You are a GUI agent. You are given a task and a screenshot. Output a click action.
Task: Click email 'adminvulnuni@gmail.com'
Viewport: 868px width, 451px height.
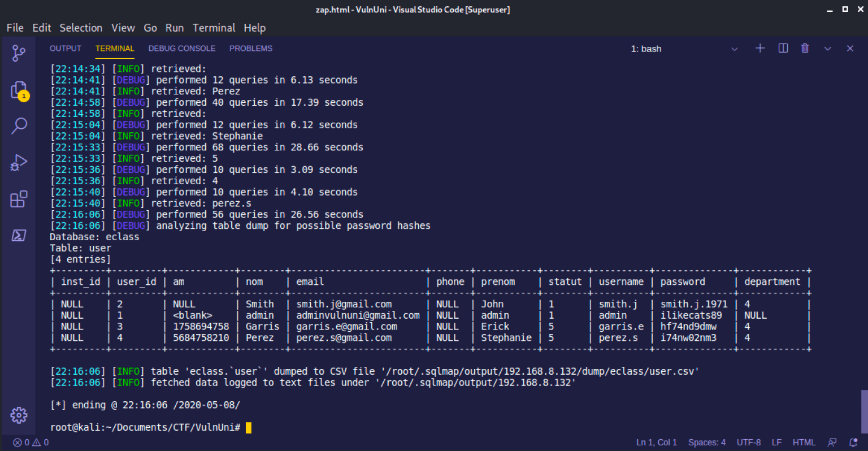[x=358, y=315]
